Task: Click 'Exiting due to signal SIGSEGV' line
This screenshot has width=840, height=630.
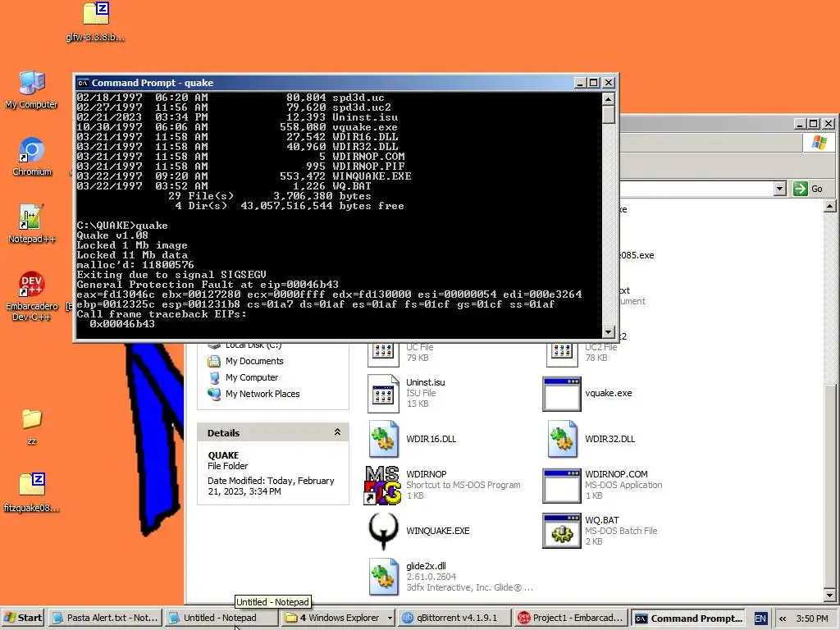Action: [x=171, y=275]
